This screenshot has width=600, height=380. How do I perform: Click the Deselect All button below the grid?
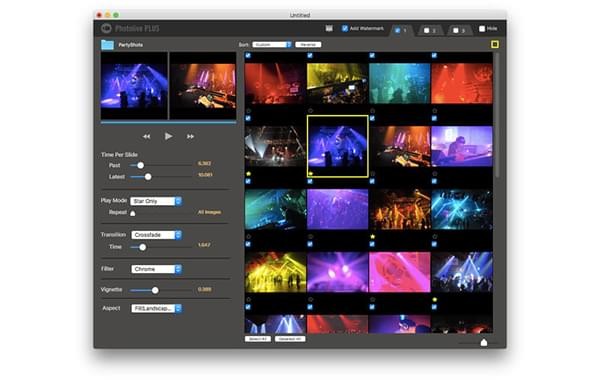290,339
